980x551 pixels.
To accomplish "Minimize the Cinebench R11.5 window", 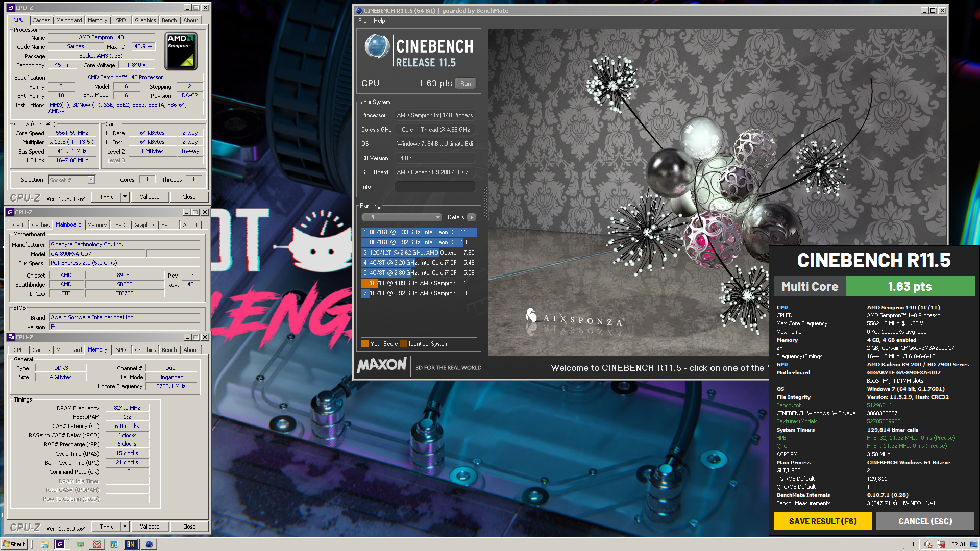I will point(924,10).
